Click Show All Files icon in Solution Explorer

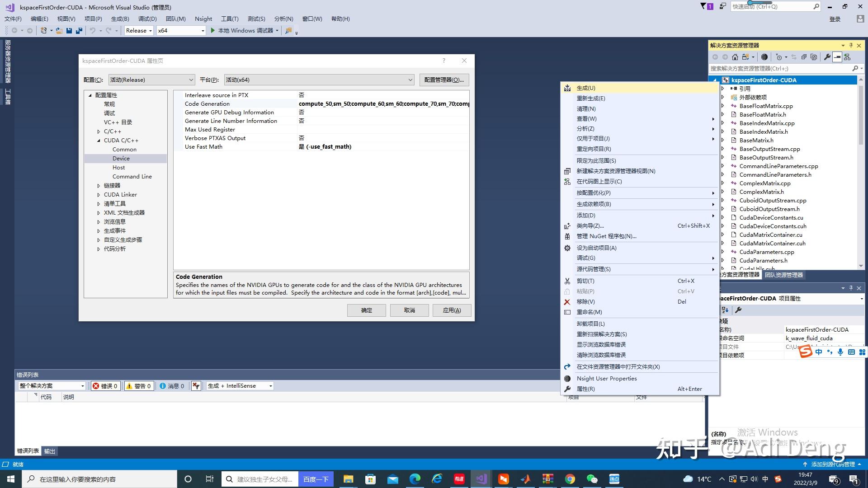pyautogui.click(x=814, y=57)
